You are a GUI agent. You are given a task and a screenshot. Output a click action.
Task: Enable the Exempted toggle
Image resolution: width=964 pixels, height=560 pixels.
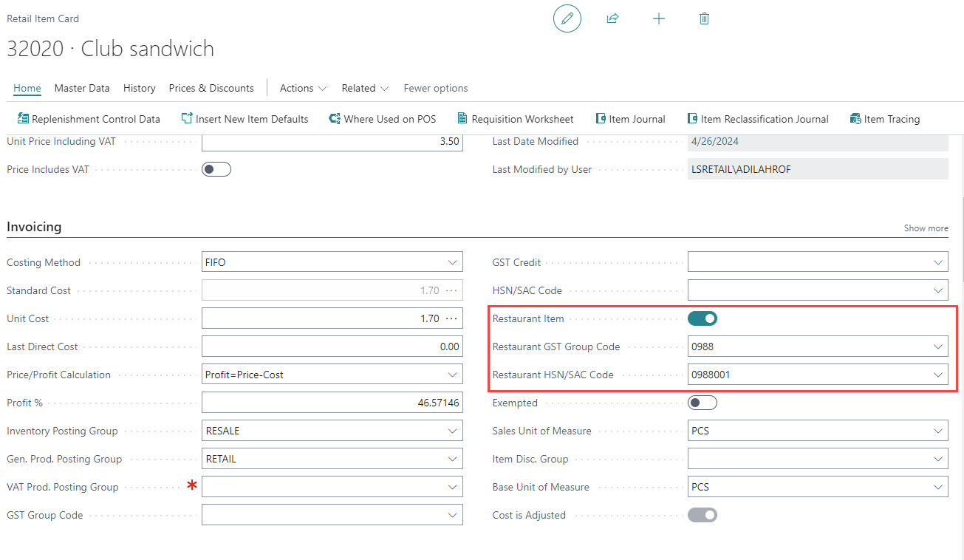coord(702,403)
